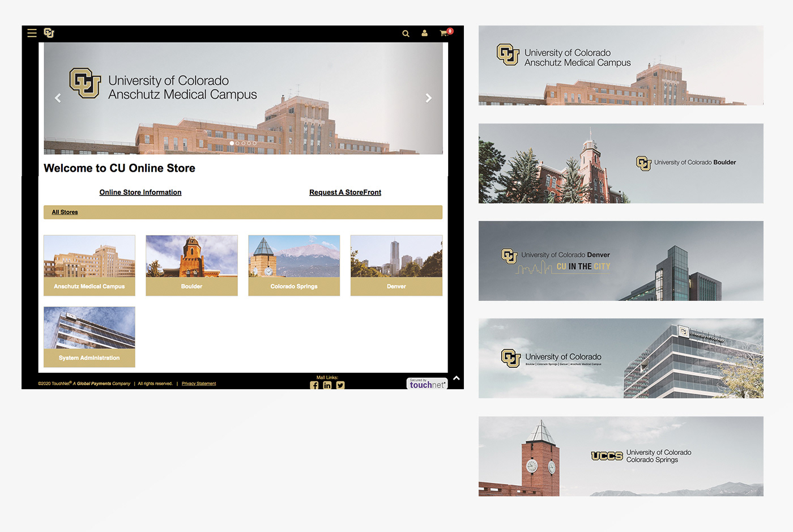Open the Twitter mall link icon
This screenshot has width=793, height=532.
[x=340, y=385]
